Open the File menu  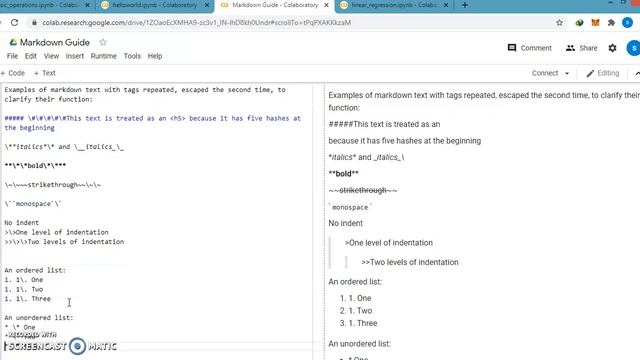click(x=12, y=56)
